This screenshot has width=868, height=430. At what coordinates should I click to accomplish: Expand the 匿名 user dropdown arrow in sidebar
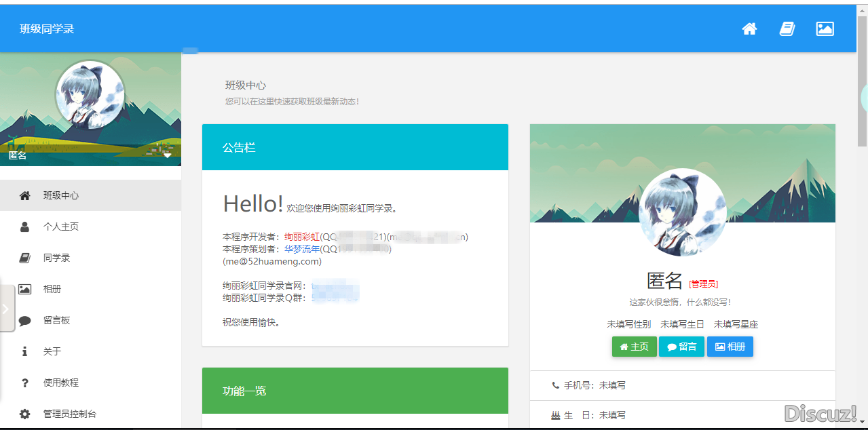pos(167,155)
